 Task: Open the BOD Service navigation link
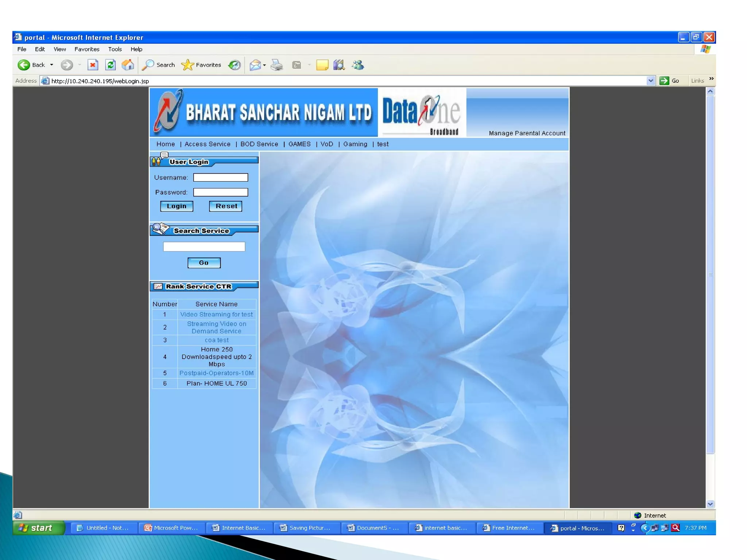click(259, 144)
